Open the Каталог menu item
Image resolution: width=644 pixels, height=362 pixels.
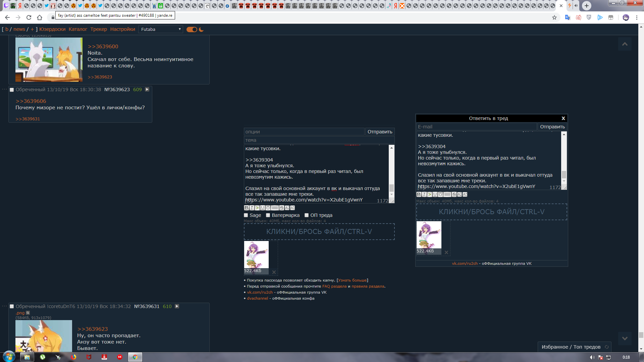click(x=78, y=29)
